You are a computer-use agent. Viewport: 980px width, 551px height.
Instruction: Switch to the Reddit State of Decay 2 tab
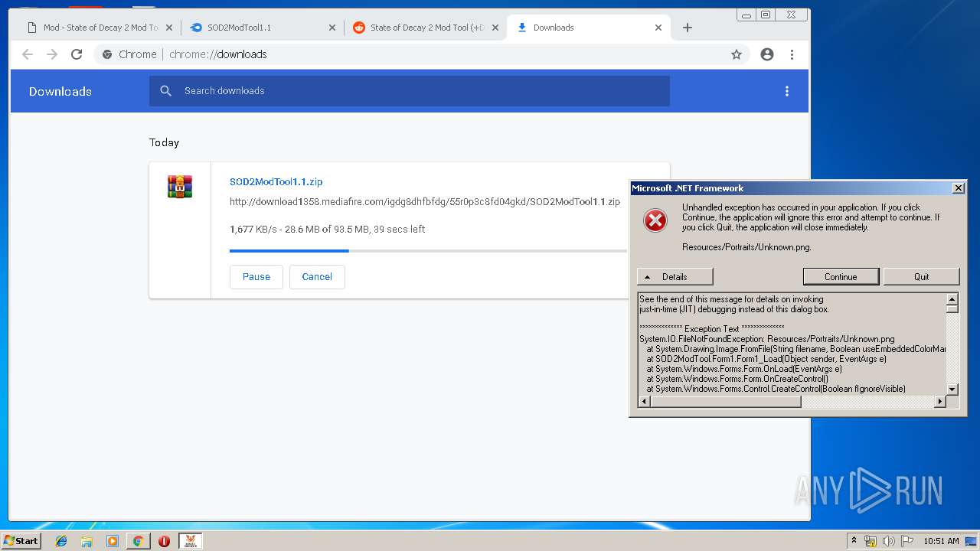point(426,28)
